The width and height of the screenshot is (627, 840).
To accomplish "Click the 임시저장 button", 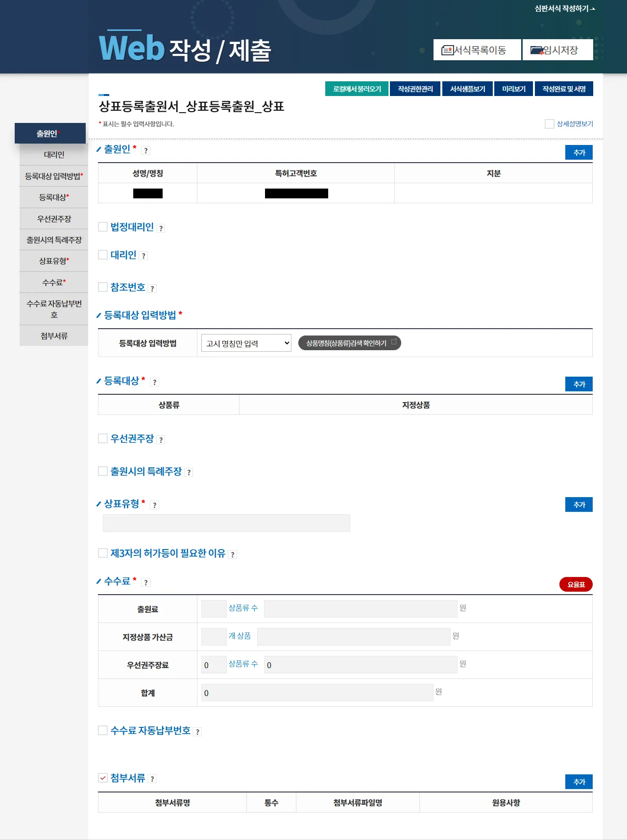I will coord(557,50).
